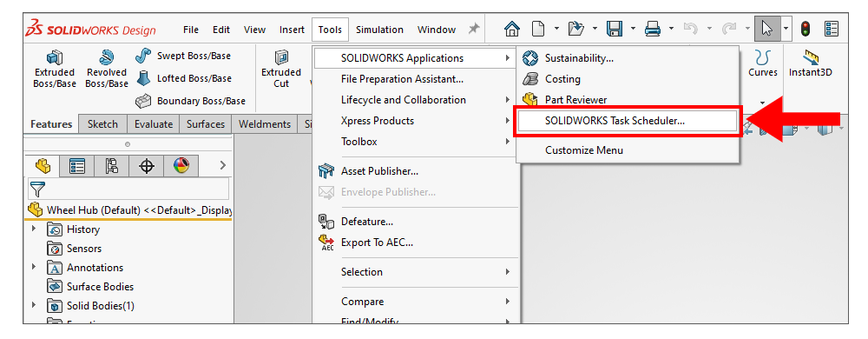
Task: Expand the Open file dropdown arrow
Action: (x=595, y=29)
